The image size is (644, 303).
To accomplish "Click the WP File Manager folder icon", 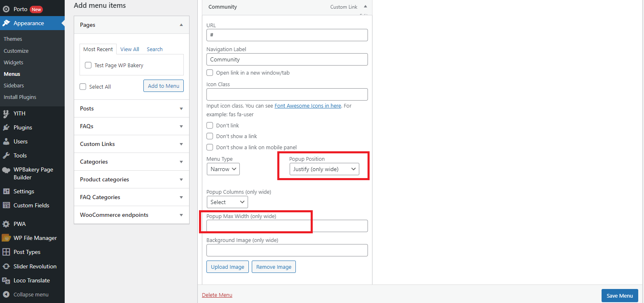I will [6, 238].
